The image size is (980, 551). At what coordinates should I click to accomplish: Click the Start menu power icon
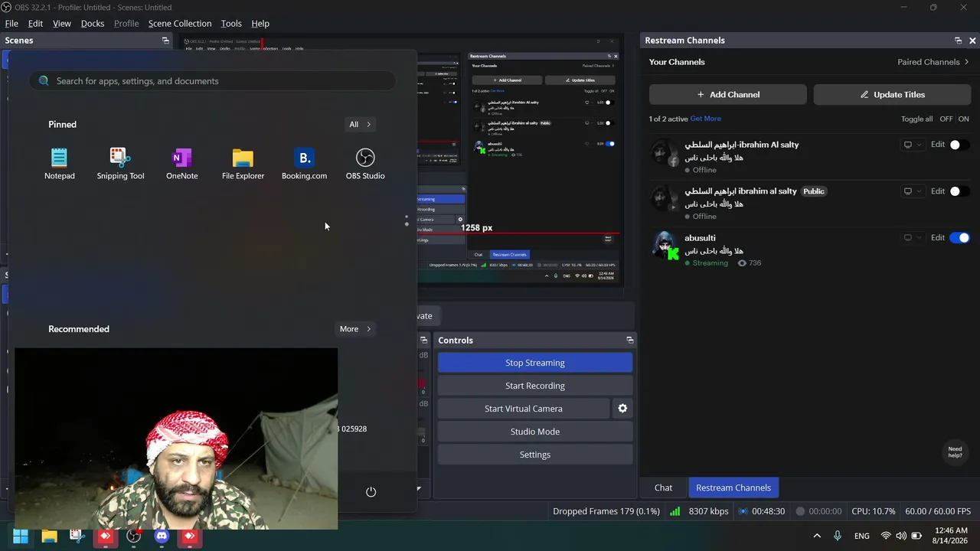point(371,491)
